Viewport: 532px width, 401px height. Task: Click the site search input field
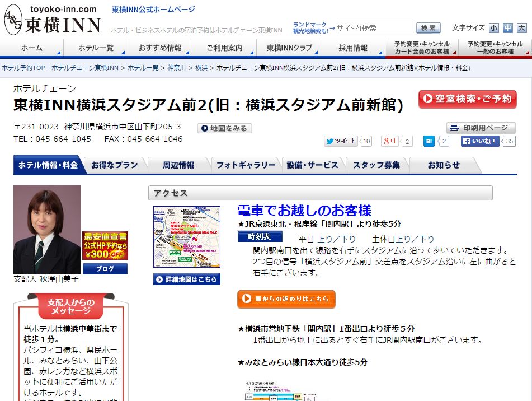pyautogui.click(x=375, y=28)
